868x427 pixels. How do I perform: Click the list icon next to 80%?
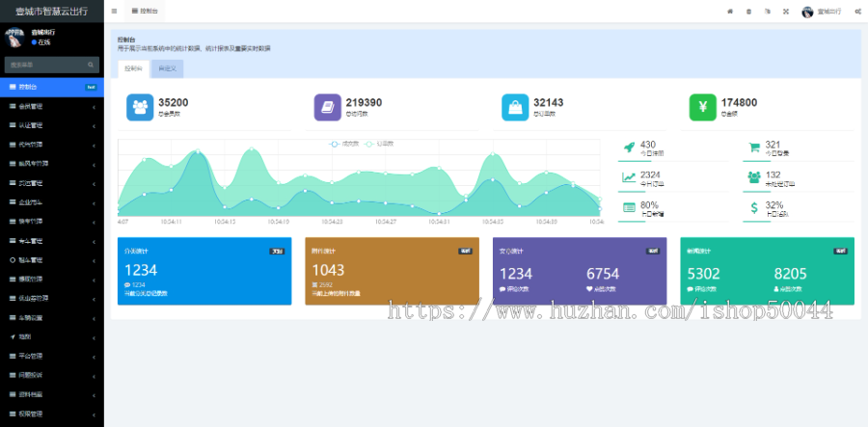629,207
